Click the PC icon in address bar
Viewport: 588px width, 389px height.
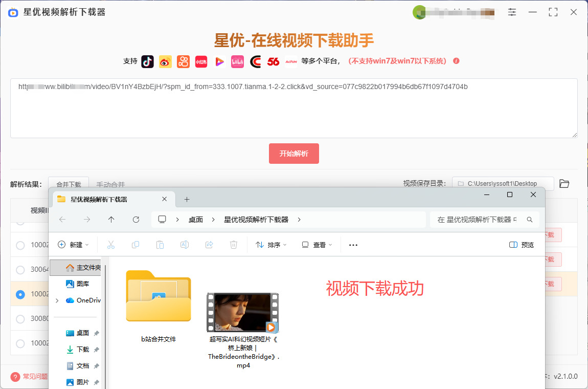(162, 220)
